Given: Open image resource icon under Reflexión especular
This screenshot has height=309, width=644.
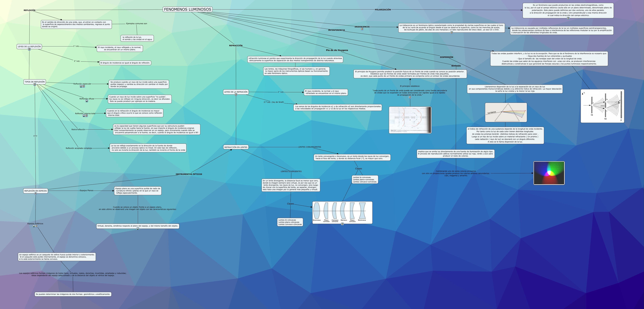Looking at the screenshot, I should pyautogui.click(x=81, y=86).
